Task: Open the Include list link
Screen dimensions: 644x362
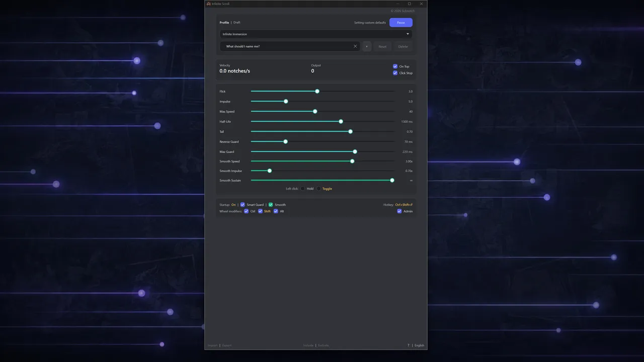Action: 308,345
